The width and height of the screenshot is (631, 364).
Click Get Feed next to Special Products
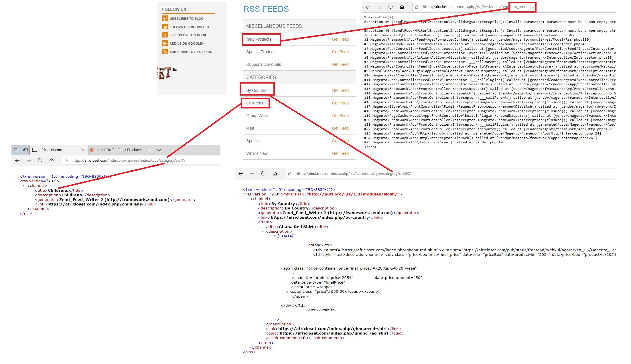coord(340,52)
